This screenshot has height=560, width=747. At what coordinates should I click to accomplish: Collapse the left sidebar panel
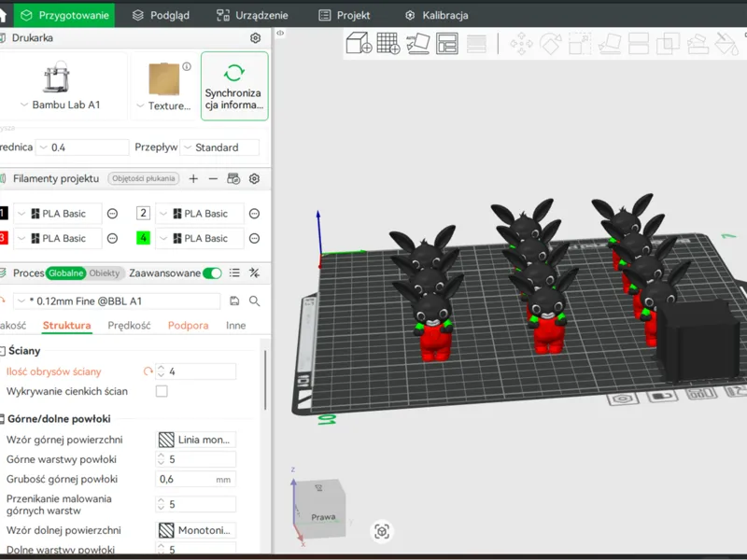[x=280, y=33]
